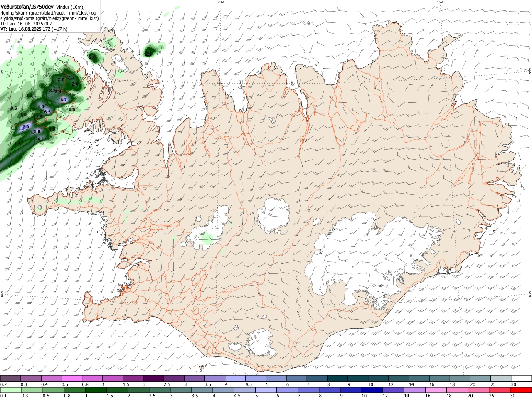Click the 15W longitude label
This screenshot has width=532, height=399.
[440, 2]
